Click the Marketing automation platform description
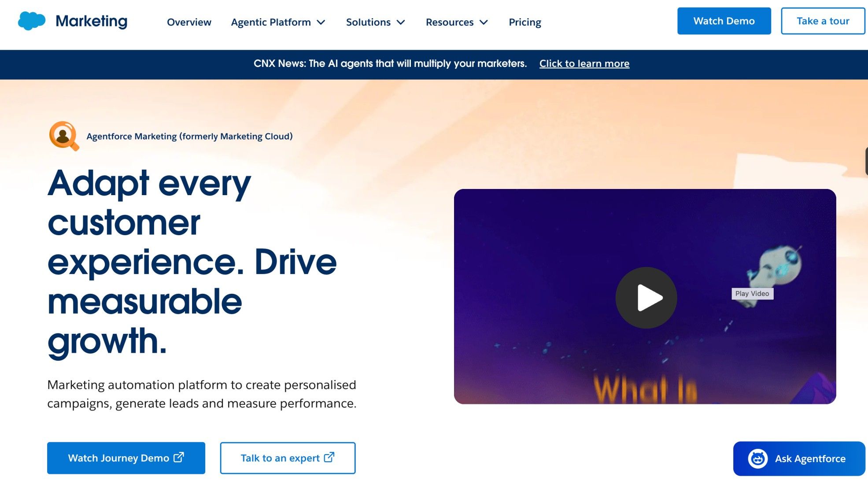The image size is (868, 492). [x=202, y=394]
